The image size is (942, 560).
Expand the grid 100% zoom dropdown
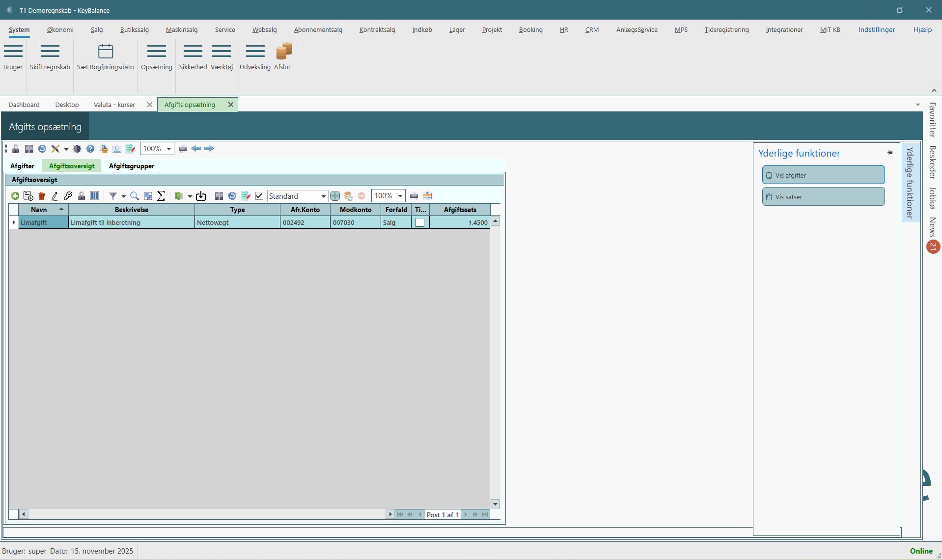point(400,196)
